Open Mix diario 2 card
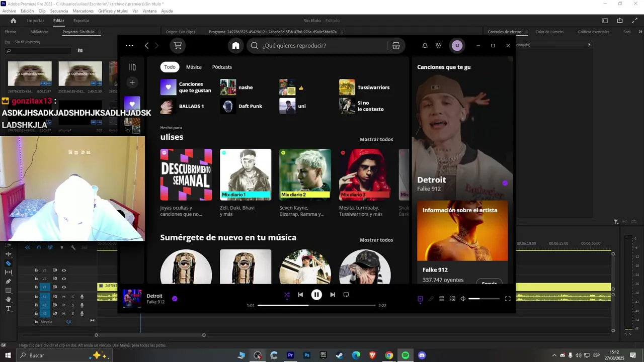 pyautogui.click(x=305, y=183)
